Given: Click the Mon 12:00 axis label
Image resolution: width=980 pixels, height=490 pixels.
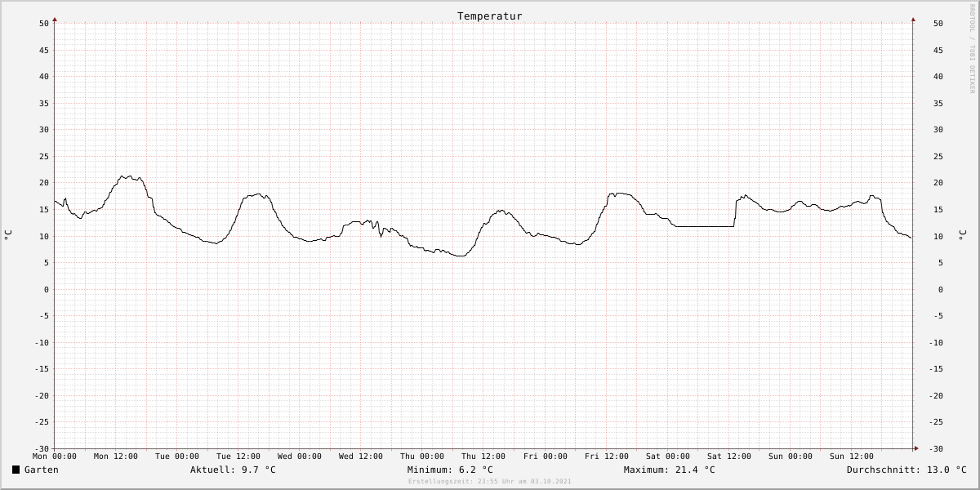Looking at the screenshot, I should [116, 457].
